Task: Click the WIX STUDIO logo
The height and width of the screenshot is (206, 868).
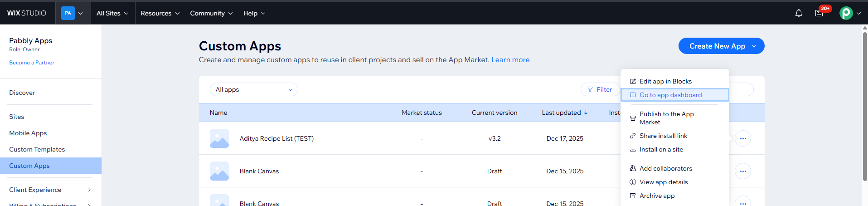Action: click(x=27, y=13)
